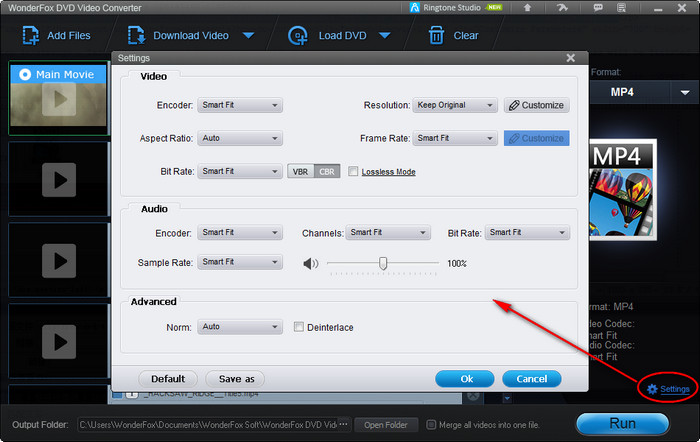Image resolution: width=700 pixels, height=442 pixels.
Task: Click the Download Video icon
Action: [x=133, y=36]
